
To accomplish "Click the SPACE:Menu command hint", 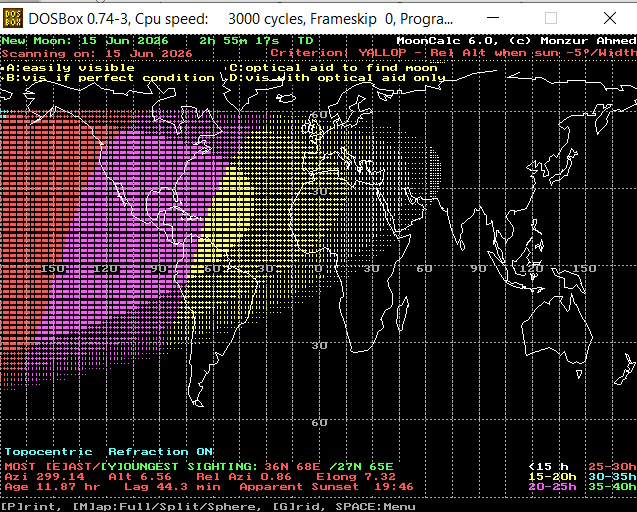I will pyautogui.click(x=375, y=507).
